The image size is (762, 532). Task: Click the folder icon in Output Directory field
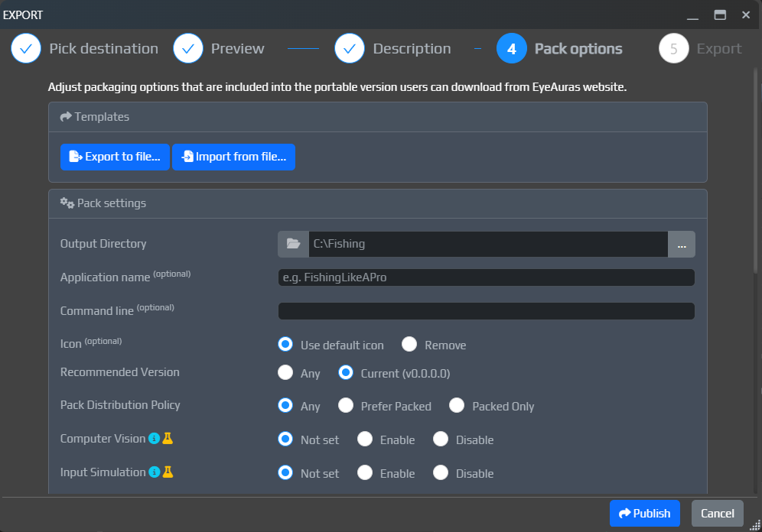(293, 243)
